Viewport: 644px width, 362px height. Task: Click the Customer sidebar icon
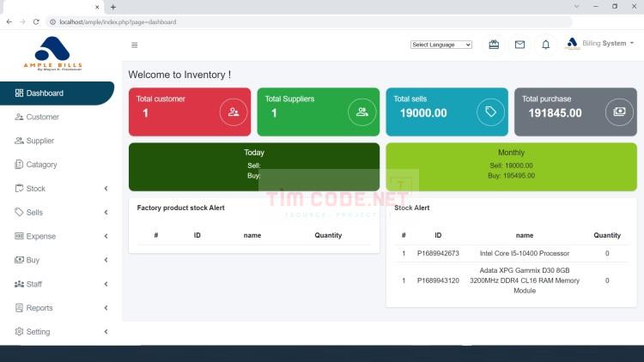[x=19, y=117]
